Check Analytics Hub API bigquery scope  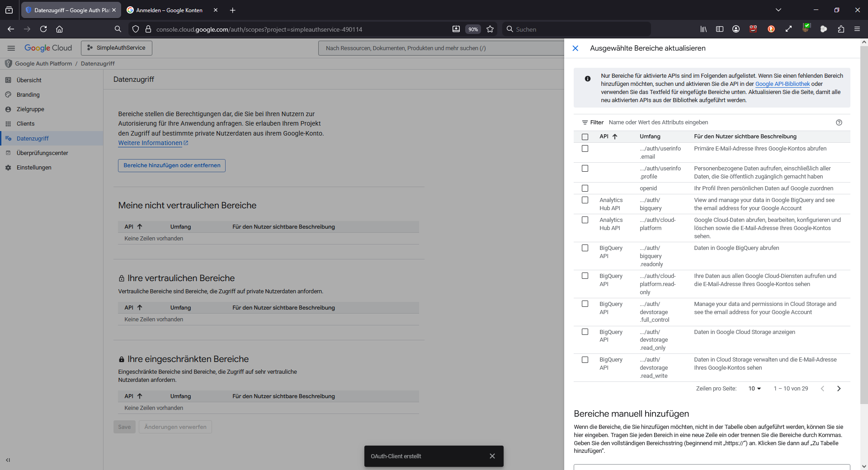(585, 200)
